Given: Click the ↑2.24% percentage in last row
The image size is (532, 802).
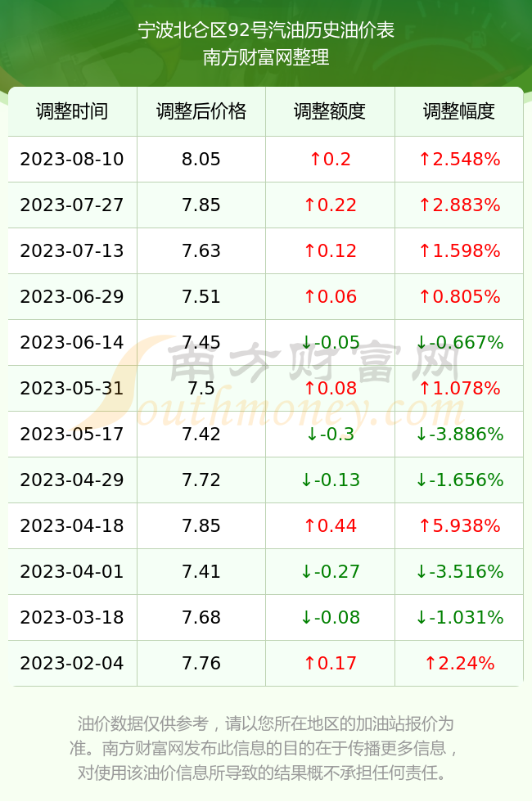Looking at the screenshot, I should point(459,664).
